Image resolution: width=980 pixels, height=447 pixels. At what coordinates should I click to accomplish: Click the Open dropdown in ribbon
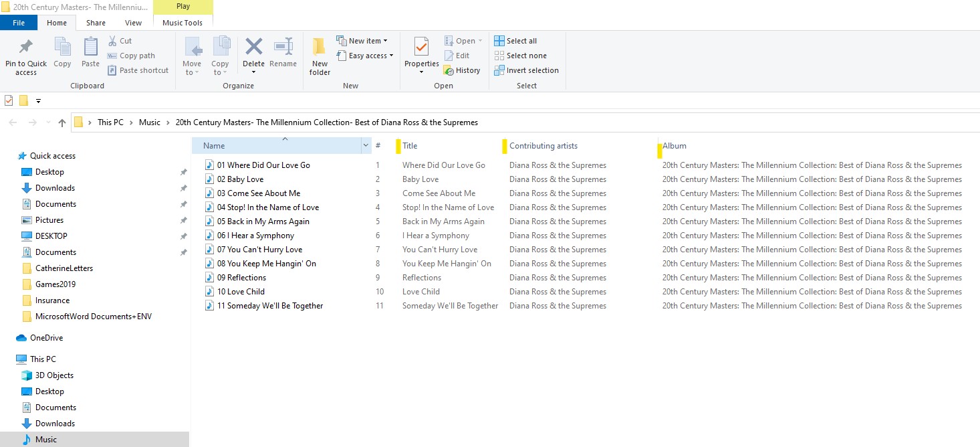(x=463, y=41)
